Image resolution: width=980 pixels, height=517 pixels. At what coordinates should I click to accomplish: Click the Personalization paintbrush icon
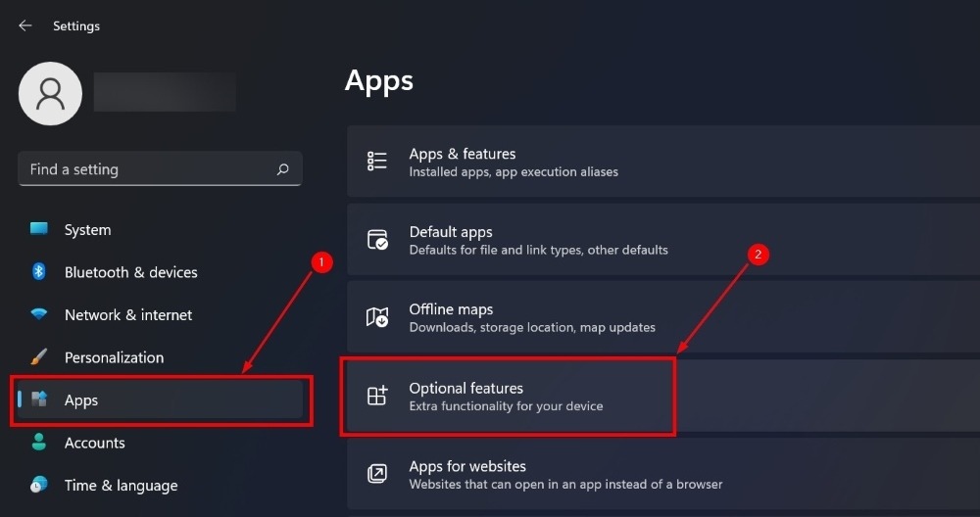[x=39, y=357]
